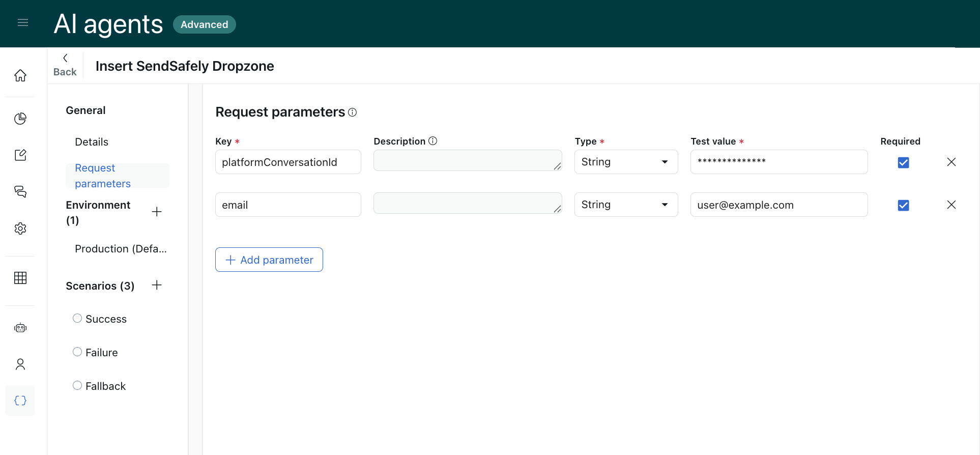Click the Back arrow button
The image size is (980, 455).
click(x=65, y=65)
